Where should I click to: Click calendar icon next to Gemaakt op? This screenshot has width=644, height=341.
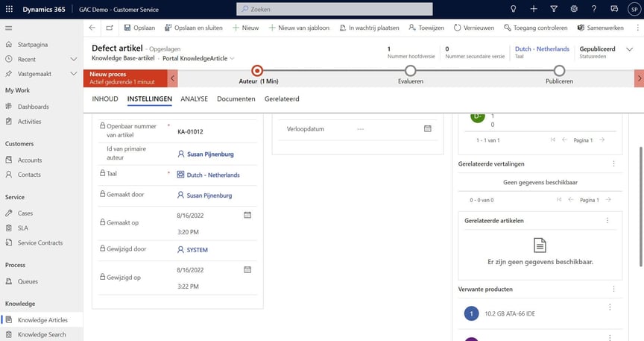click(x=247, y=215)
